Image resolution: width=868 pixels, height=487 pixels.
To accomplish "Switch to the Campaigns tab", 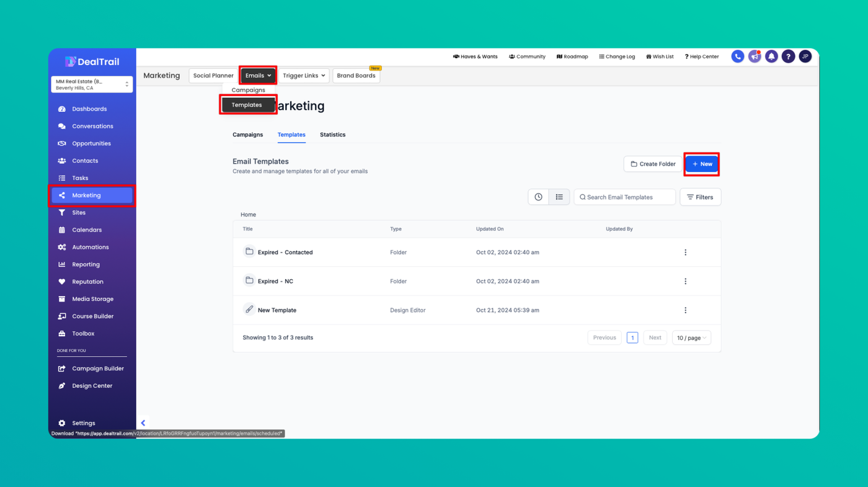I will pos(247,135).
